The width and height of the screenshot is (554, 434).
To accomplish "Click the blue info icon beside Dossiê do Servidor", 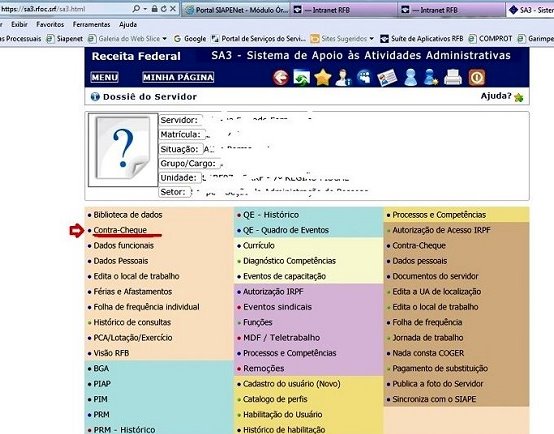I will click(95, 96).
